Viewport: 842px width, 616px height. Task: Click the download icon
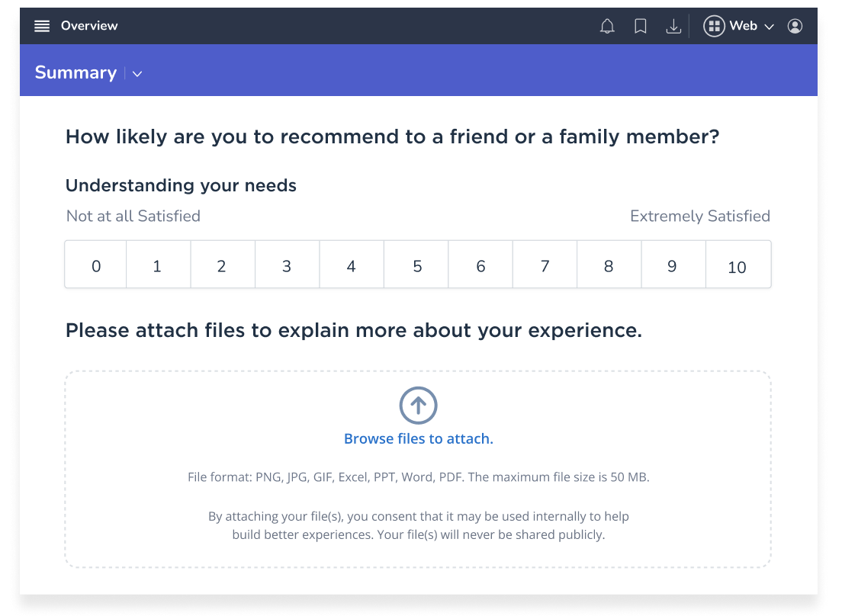pyautogui.click(x=673, y=26)
